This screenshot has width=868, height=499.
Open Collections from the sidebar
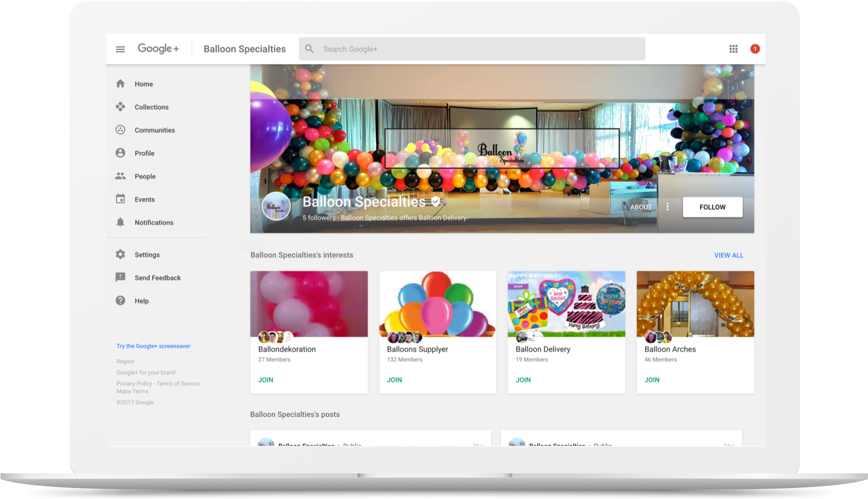[151, 107]
